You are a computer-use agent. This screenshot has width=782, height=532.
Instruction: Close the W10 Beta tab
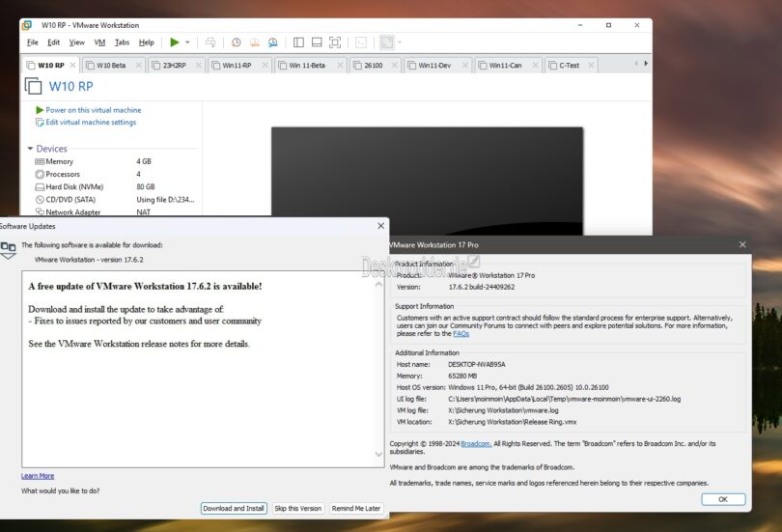(139, 66)
